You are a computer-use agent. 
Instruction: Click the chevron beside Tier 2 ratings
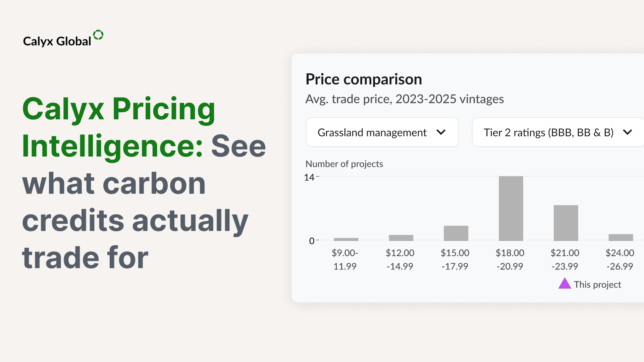coord(627,132)
